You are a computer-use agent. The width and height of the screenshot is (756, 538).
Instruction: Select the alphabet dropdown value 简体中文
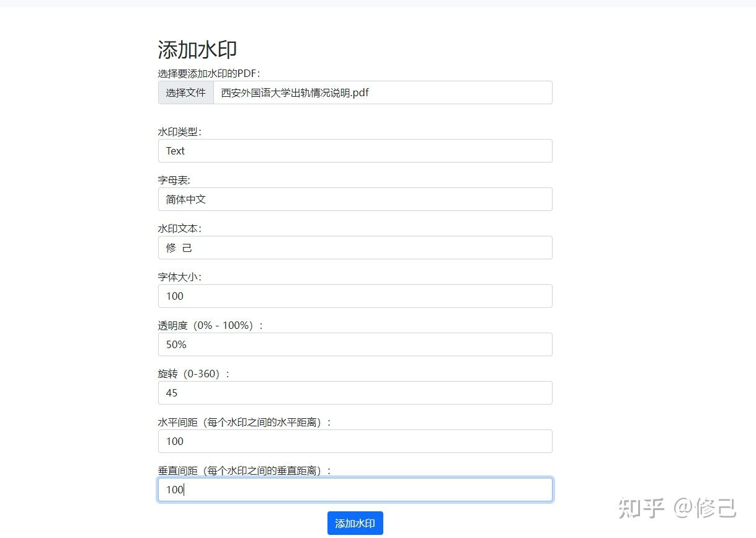click(x=355, y=199)
